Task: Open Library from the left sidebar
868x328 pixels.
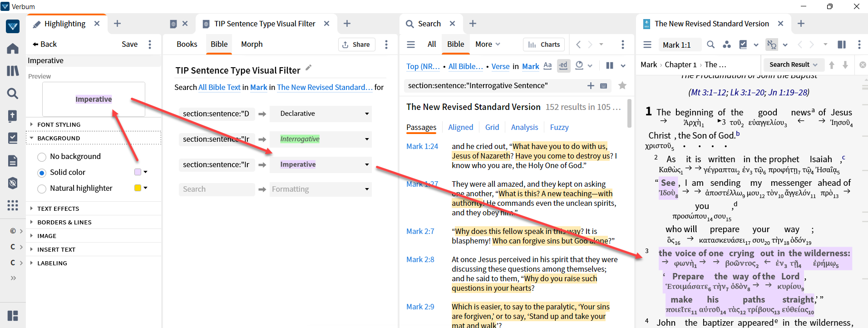Action: point(13,70)
